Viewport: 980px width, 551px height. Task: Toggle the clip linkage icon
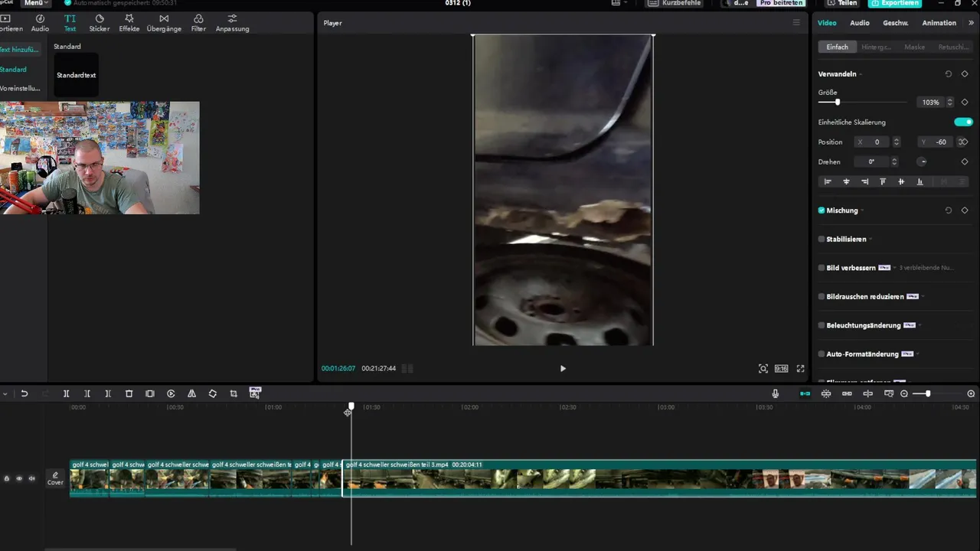coord(847,393)
